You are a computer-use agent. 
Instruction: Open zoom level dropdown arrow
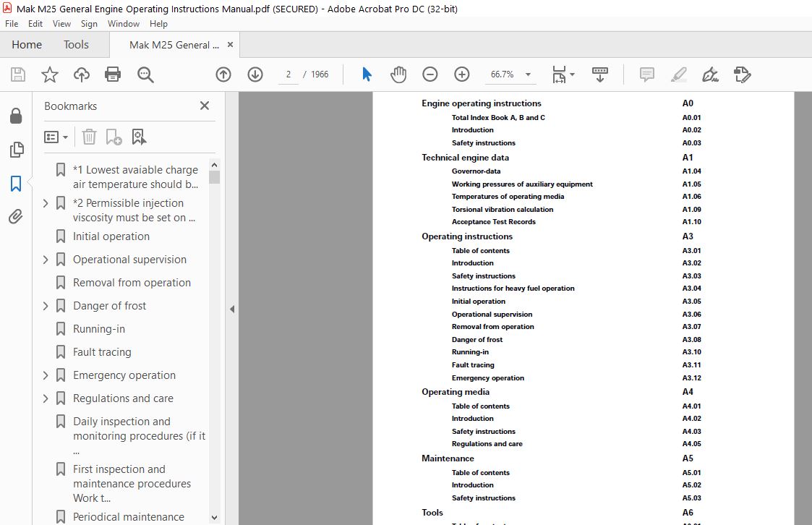pyautogui.click(x=529, y=74)
